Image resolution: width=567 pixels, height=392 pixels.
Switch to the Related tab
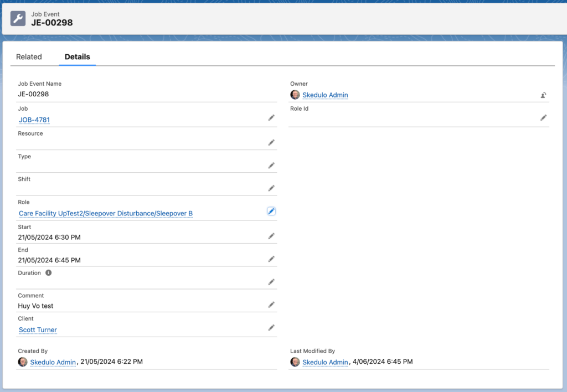point(29,57)
